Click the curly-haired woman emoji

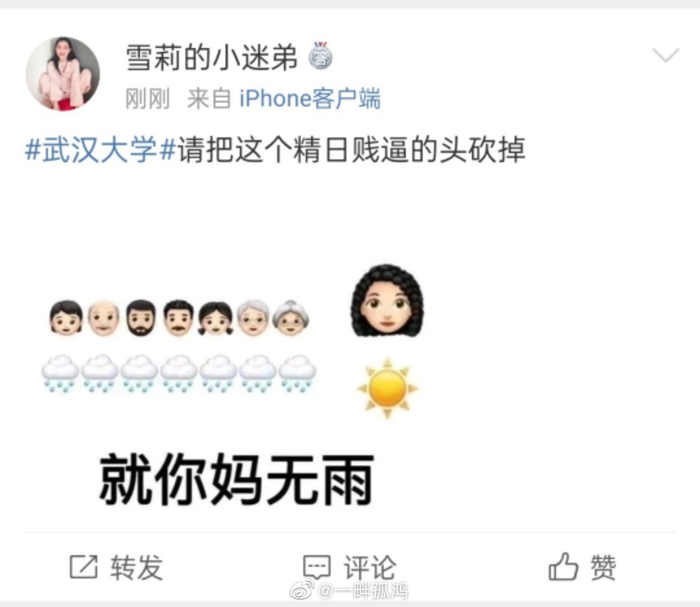point(387,300)
